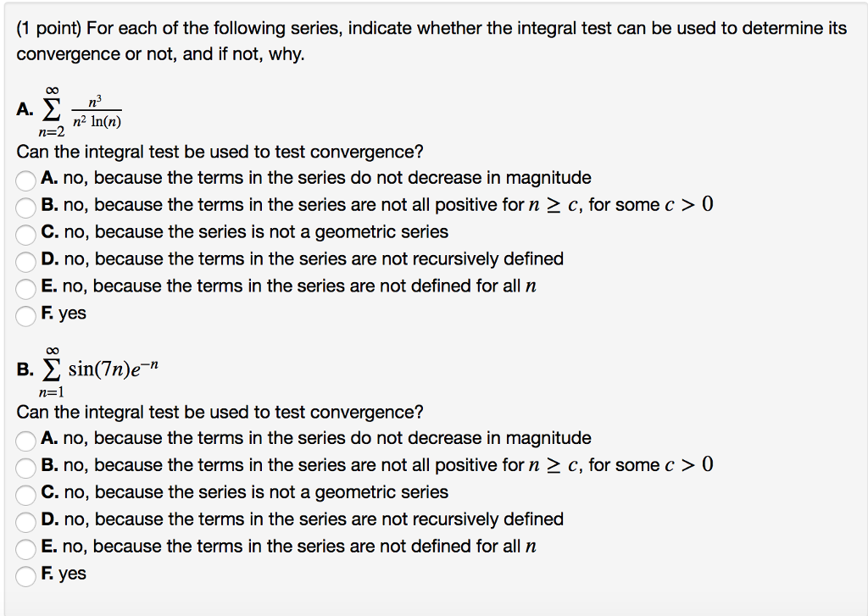This screenshot has height=616, width=868.
Task: Pick option D 'not recursively defined' for series A
Action: (x=25, y=258)
